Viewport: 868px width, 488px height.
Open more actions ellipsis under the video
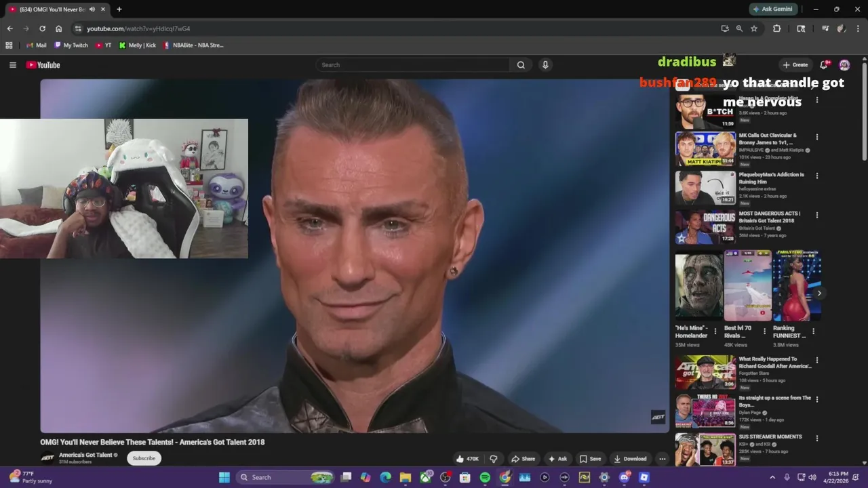663,459
